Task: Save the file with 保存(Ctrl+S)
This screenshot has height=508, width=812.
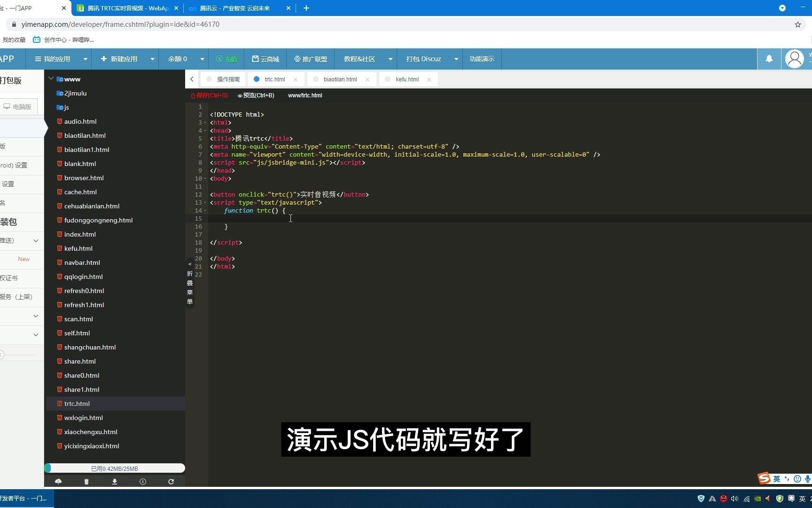Action: point(210,95)
